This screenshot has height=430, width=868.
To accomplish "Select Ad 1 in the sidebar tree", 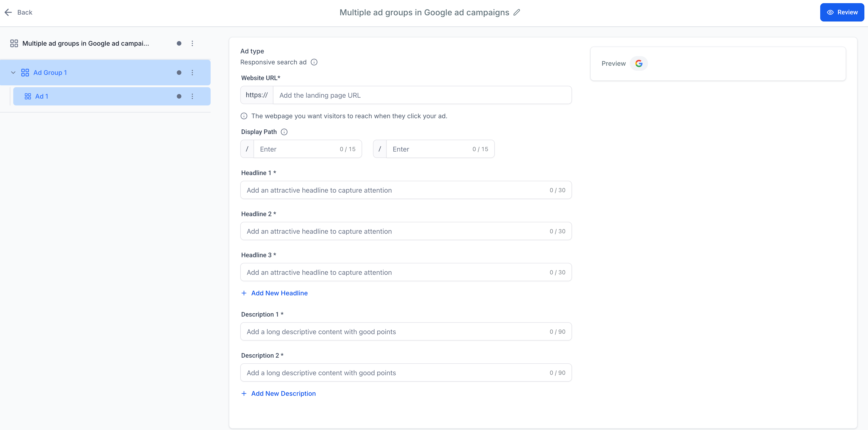I will click(42, 96).
